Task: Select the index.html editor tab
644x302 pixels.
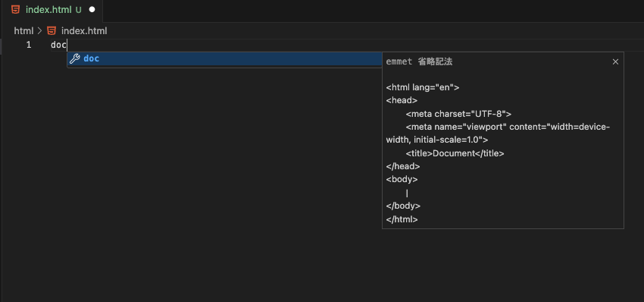Action: (x=52, y=10)
